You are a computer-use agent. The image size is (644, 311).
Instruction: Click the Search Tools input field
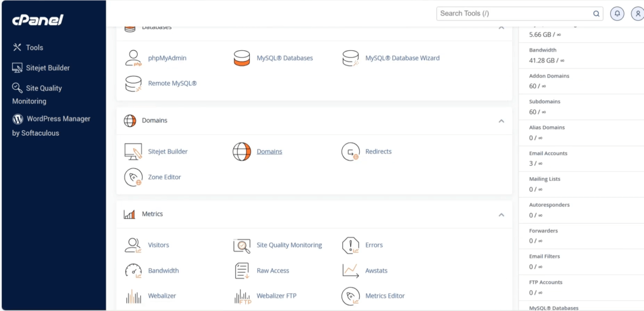(519, 14)
